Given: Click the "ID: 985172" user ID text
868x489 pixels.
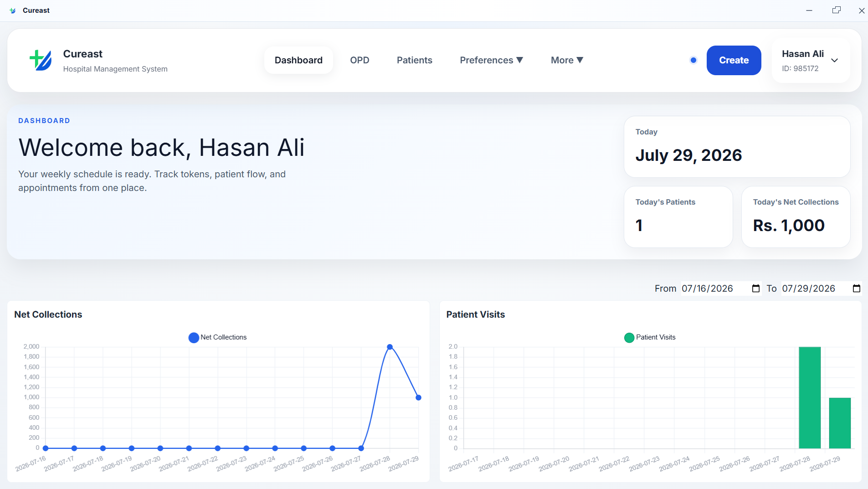Looking at the screenshot, I should pos(800,68).
